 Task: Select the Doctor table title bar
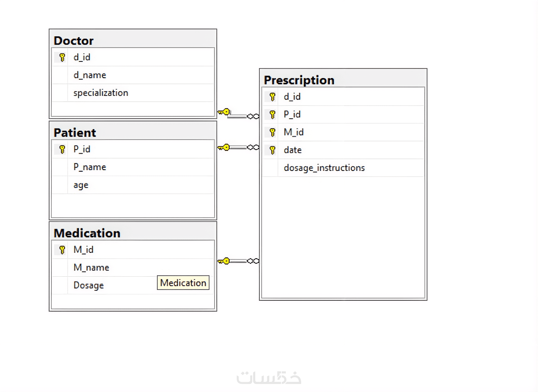click(x=133, y=40)
